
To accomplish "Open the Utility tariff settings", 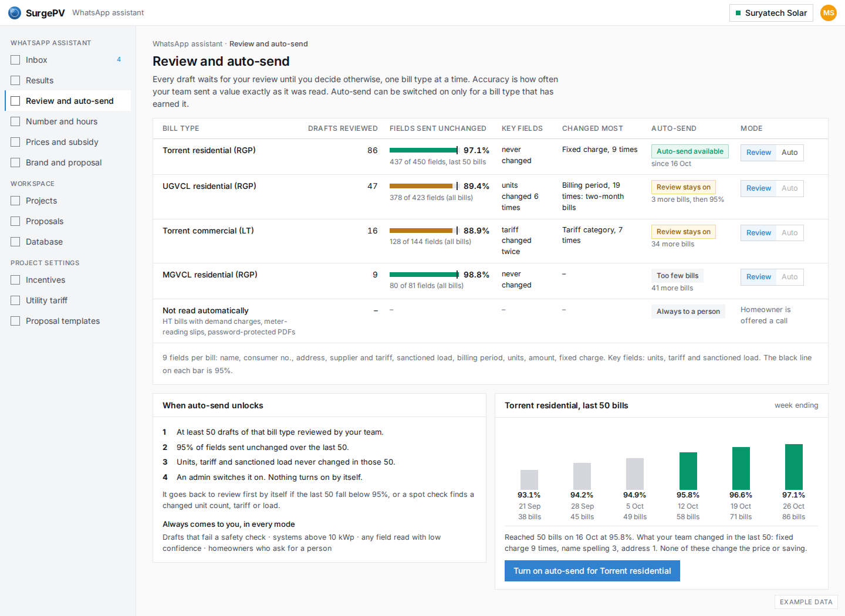I will 68,300.
